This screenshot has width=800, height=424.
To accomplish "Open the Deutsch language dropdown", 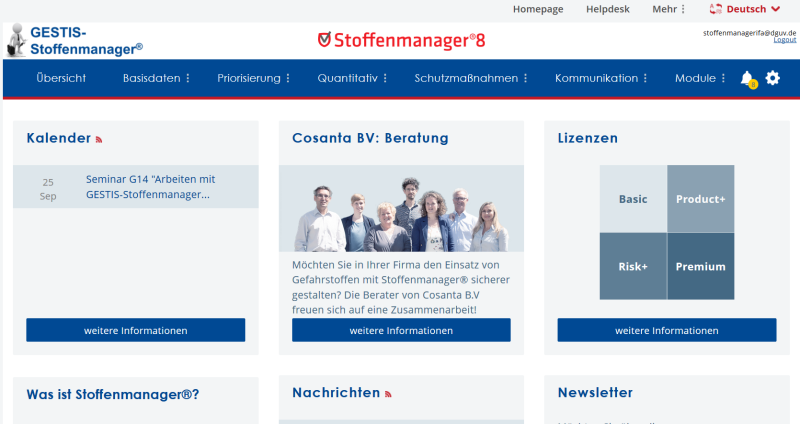I will coord(745,9).
